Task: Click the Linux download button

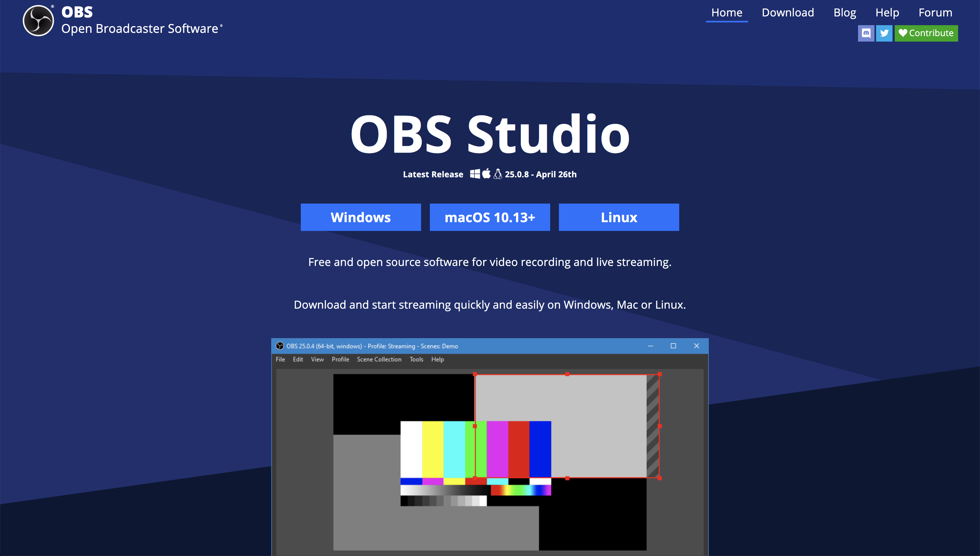Action: [619, 217]
